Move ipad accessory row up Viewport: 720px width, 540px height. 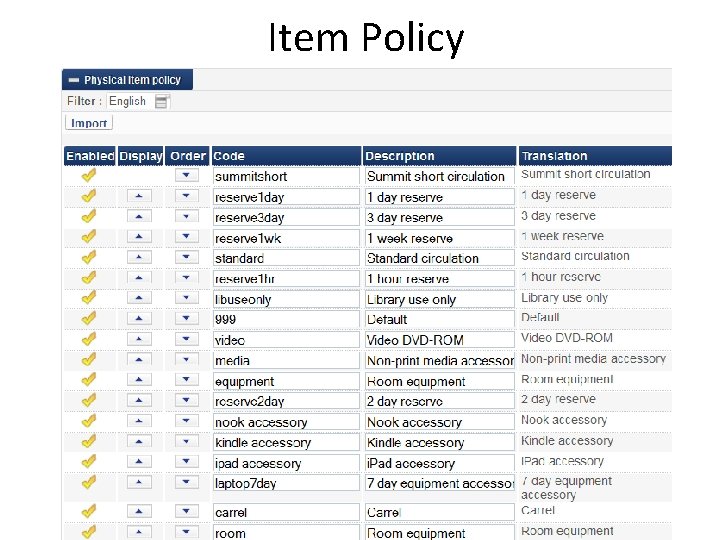pyautogui.click(x=139, y=462)
